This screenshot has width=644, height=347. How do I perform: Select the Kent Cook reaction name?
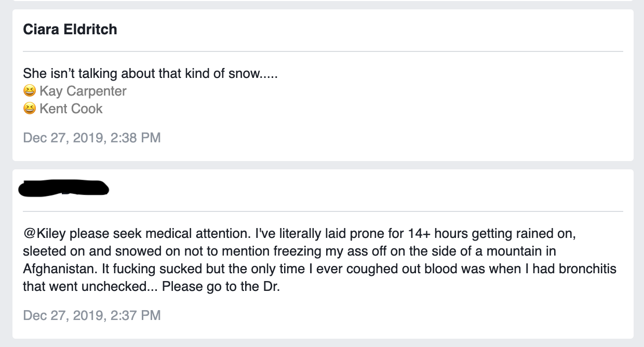71,109
